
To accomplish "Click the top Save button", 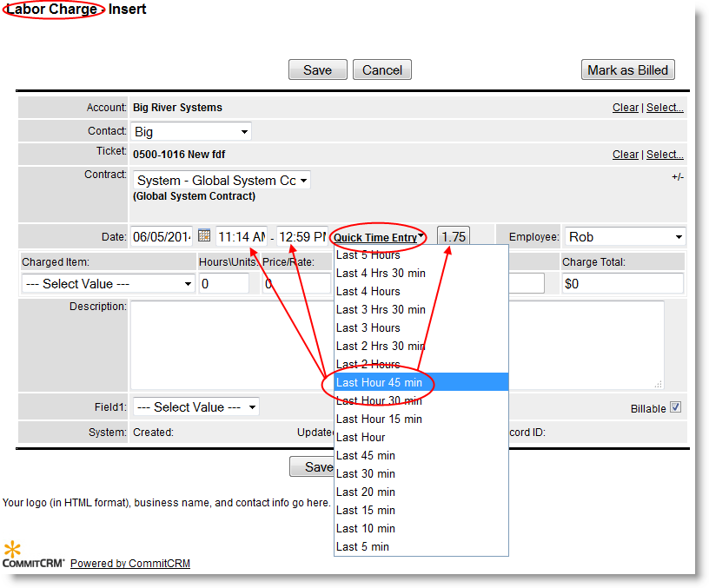I will [317, 70].
